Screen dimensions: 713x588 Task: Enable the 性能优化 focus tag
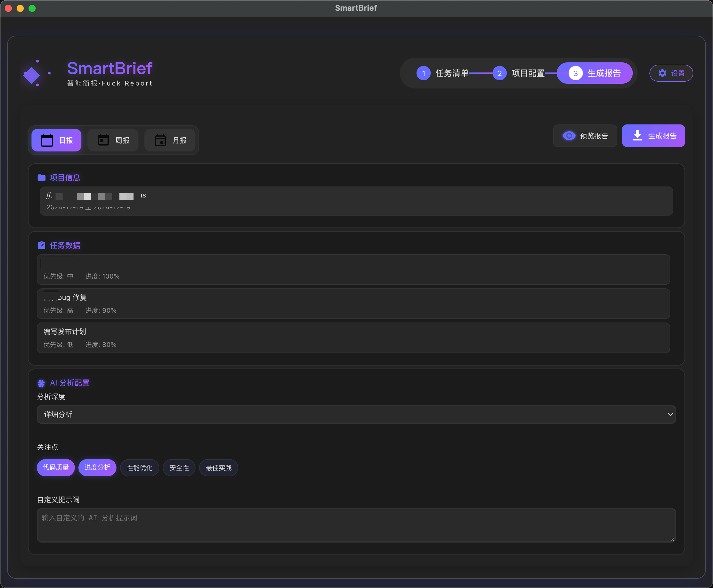139,468
